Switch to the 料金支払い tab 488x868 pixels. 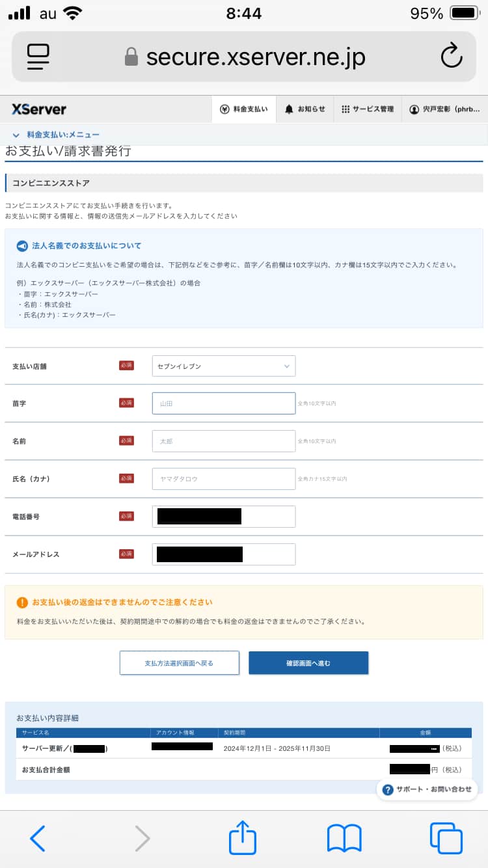click(x=243, y=109)
